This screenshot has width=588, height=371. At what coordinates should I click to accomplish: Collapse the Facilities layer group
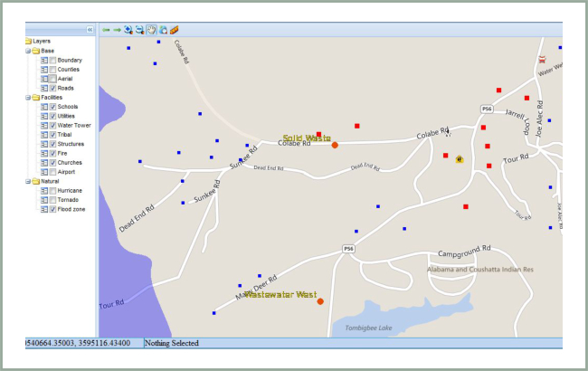click(28, 98)
